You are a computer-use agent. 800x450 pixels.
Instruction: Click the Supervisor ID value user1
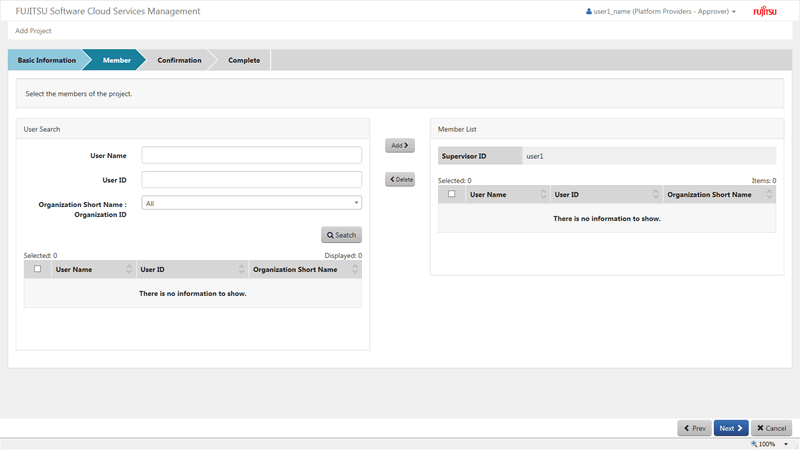[535, 156]
